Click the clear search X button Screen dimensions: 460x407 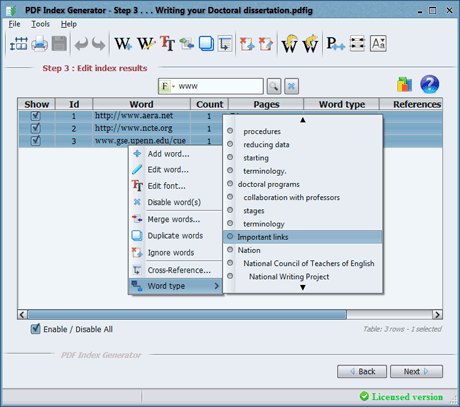pyautogui.click(x=291, y=87)
